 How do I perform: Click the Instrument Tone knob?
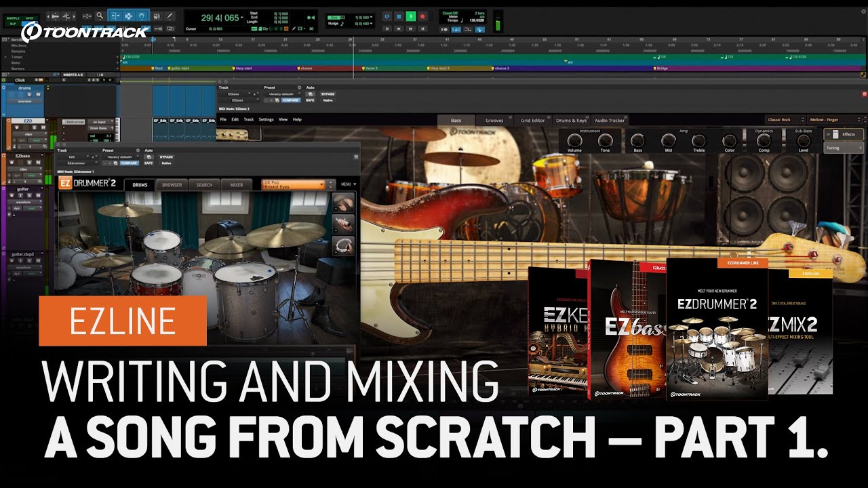point(606,140)
